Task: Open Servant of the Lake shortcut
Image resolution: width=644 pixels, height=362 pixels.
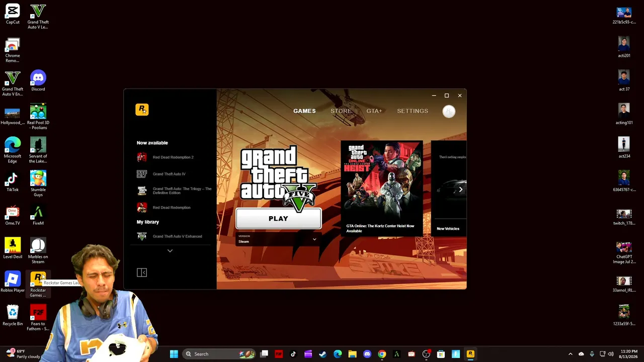Action: tap(38, 150)
